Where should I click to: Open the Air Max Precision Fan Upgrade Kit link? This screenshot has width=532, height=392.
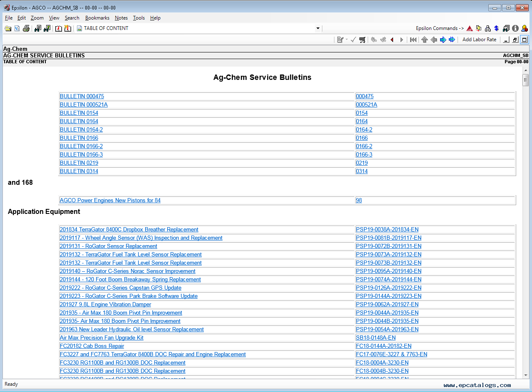pyautogui.click(x=101, y=337)
